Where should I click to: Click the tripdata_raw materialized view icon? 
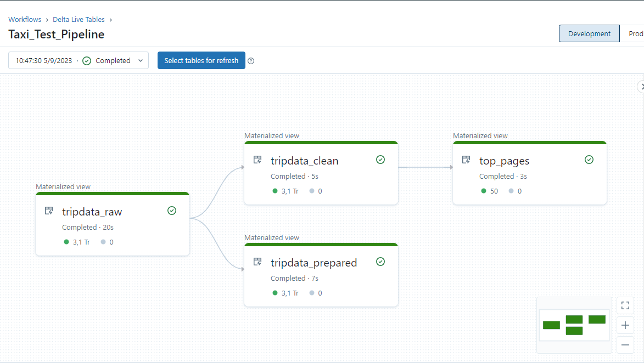(x=49, y=211)
